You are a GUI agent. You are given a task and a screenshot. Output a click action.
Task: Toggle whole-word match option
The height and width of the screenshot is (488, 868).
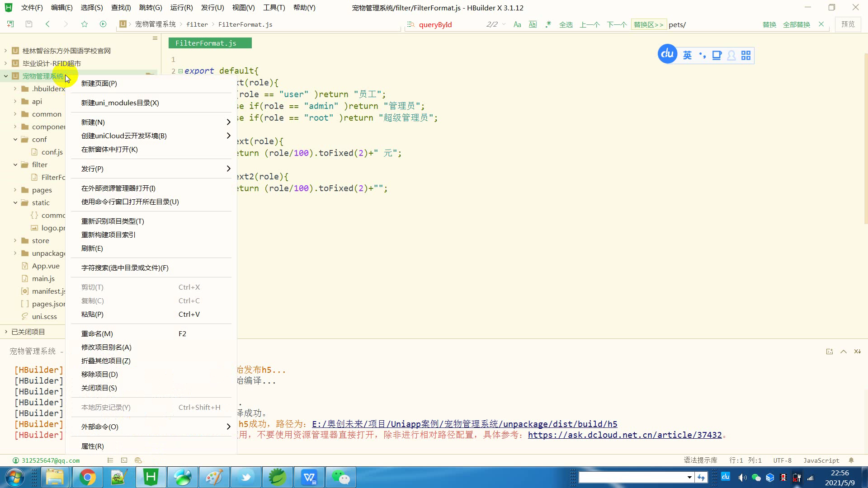point(533,24)
